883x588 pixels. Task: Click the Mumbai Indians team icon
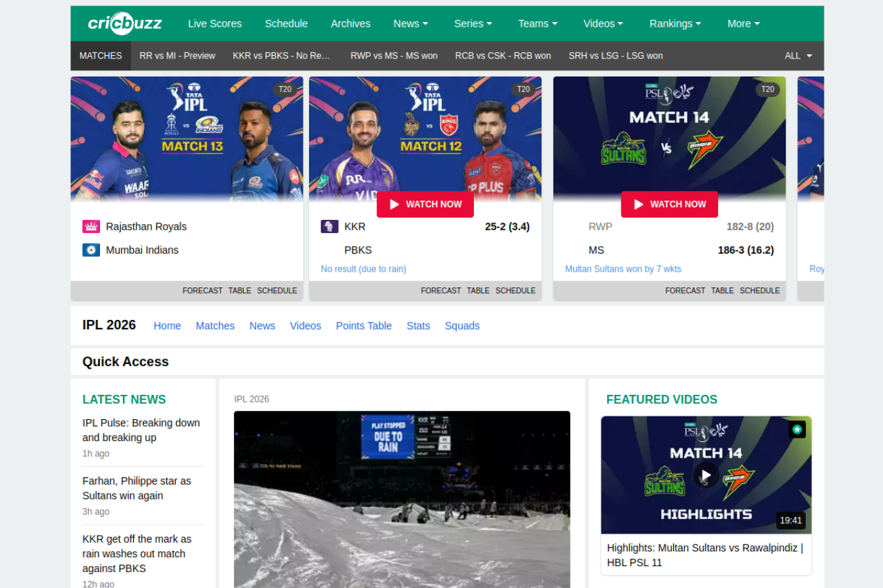click(x=91, y=250)
